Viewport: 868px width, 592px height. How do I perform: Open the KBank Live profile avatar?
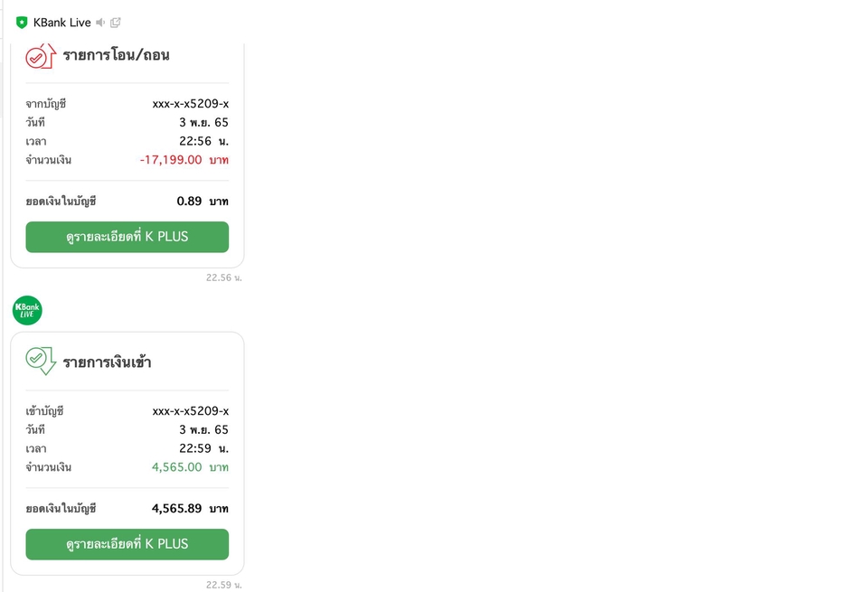pos(27,310)
